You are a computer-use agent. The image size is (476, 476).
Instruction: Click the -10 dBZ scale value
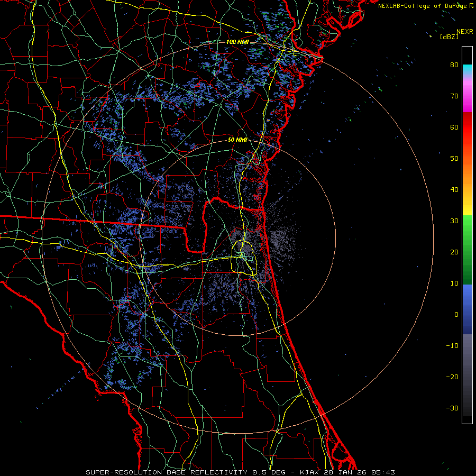452,346
